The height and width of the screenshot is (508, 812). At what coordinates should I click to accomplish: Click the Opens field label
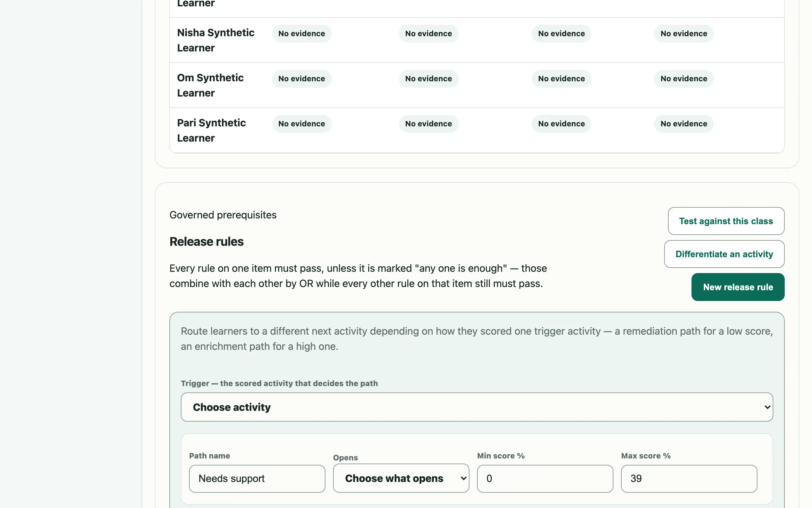click(x=345, y=458)
